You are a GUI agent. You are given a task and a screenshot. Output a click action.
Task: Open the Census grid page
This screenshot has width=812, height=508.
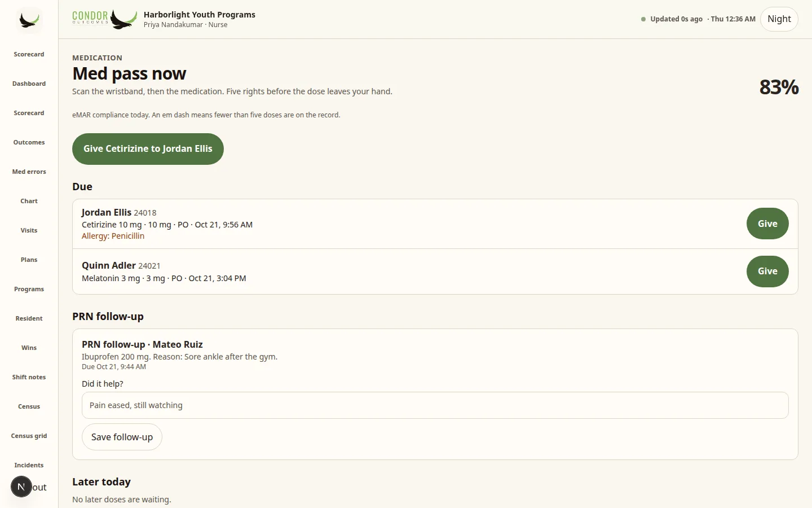click(x=29, y=436)
